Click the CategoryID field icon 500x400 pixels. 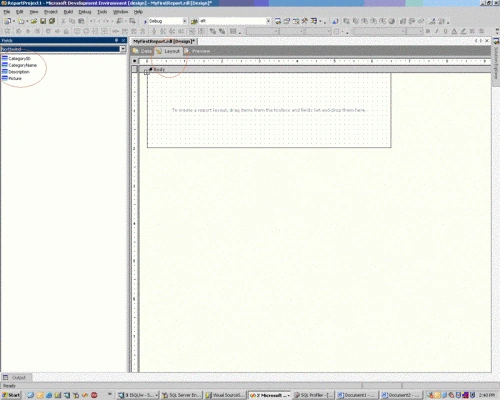5,58
